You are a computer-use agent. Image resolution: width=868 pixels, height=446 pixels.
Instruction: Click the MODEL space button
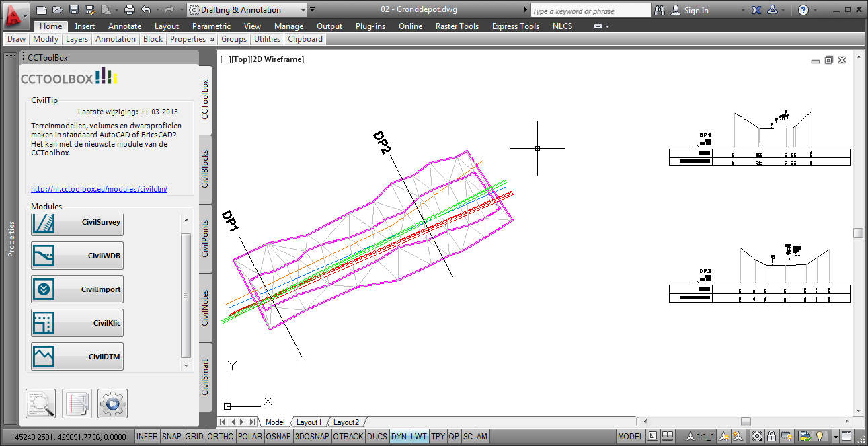(631, 437)
